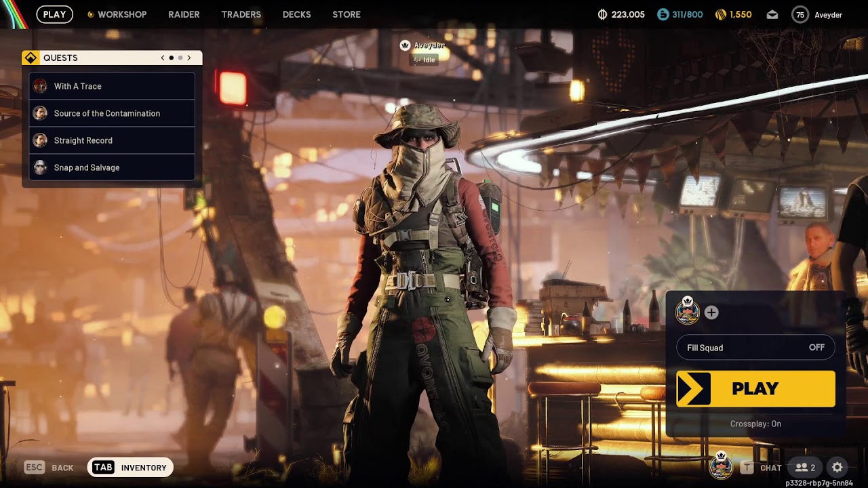868x488 pixels.
Task: Open the CHAT button
Action: (761, 468)
